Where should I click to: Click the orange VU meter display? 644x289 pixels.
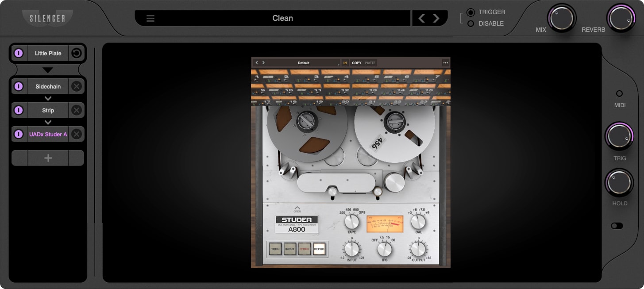pos(384,224)
